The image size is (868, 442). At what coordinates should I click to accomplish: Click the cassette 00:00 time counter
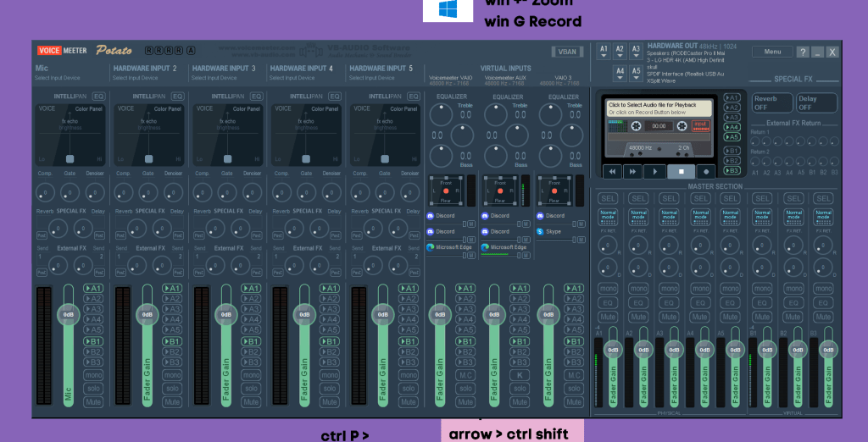click(659, 126)
